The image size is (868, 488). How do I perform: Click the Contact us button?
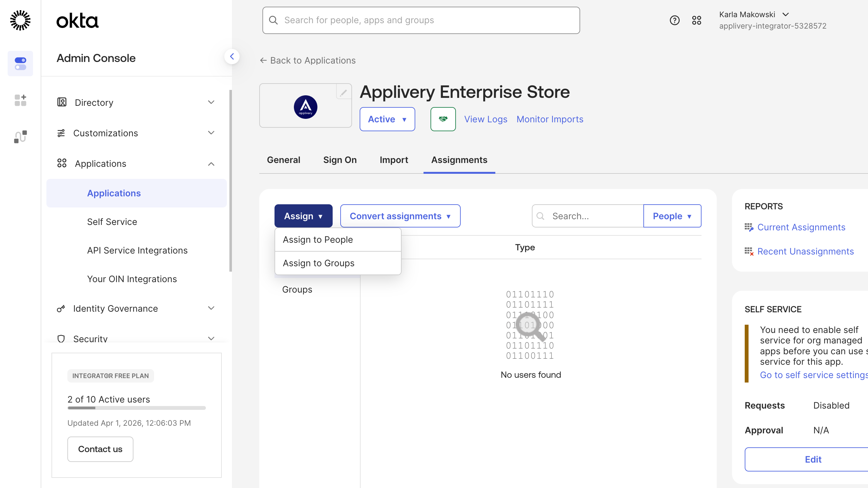[100, 449]
